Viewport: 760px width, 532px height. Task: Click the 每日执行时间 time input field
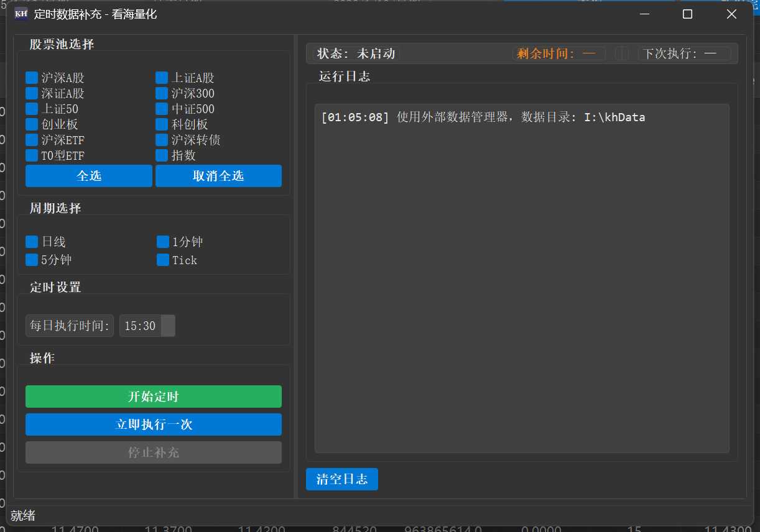[x=141, y=326]
